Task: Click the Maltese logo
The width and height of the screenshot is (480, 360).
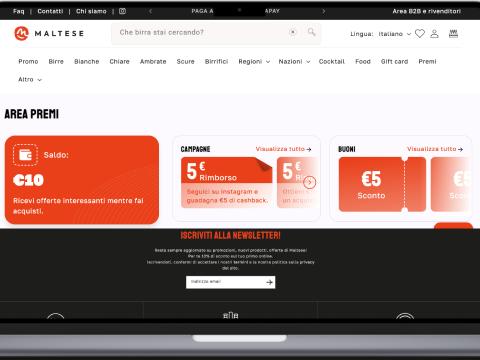Action: (x=49, y=33)
